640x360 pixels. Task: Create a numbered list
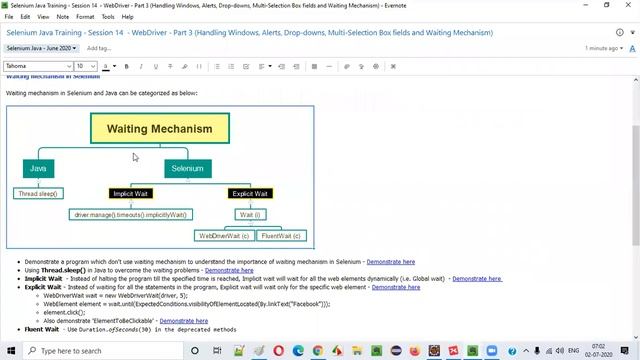231,66
